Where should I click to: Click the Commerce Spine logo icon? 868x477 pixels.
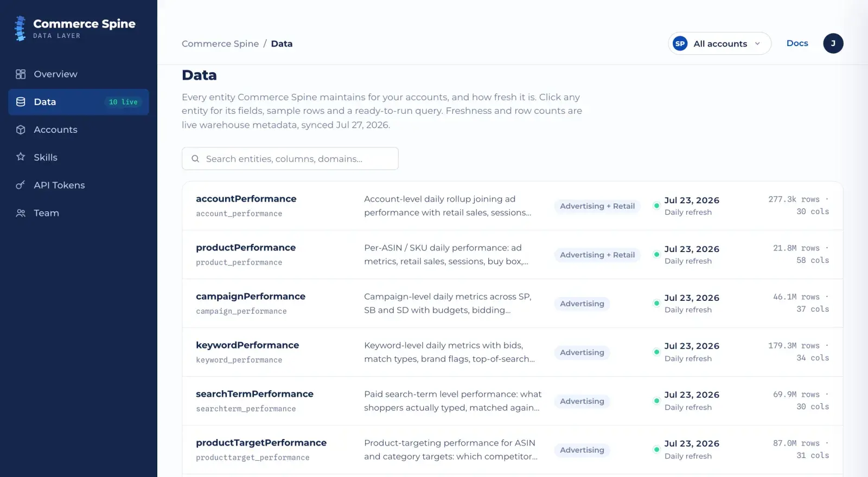(x=20, y=28)
